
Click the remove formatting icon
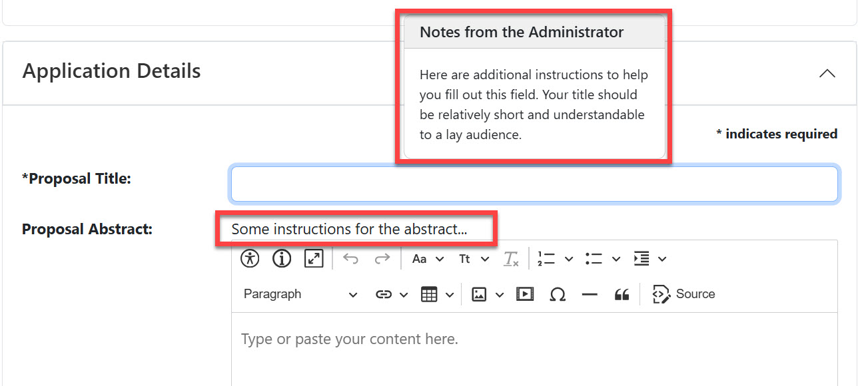[511, 259]
